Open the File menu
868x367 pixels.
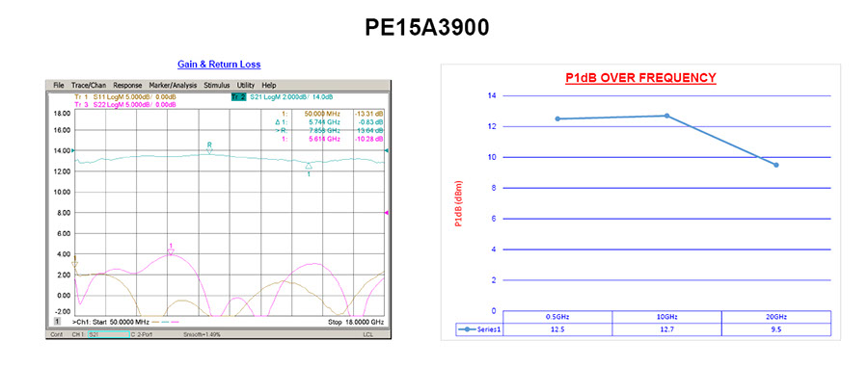59,85
